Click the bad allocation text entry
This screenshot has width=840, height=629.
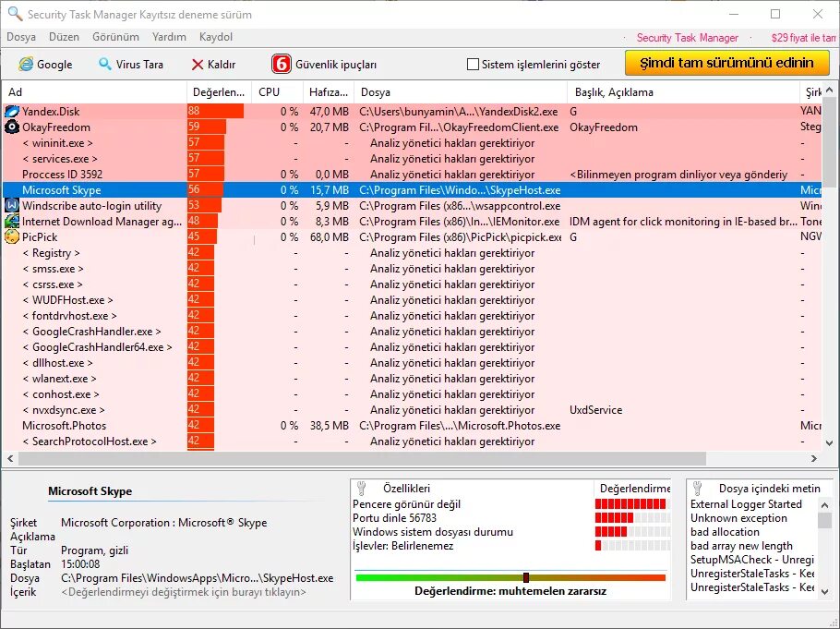[725, 532]
